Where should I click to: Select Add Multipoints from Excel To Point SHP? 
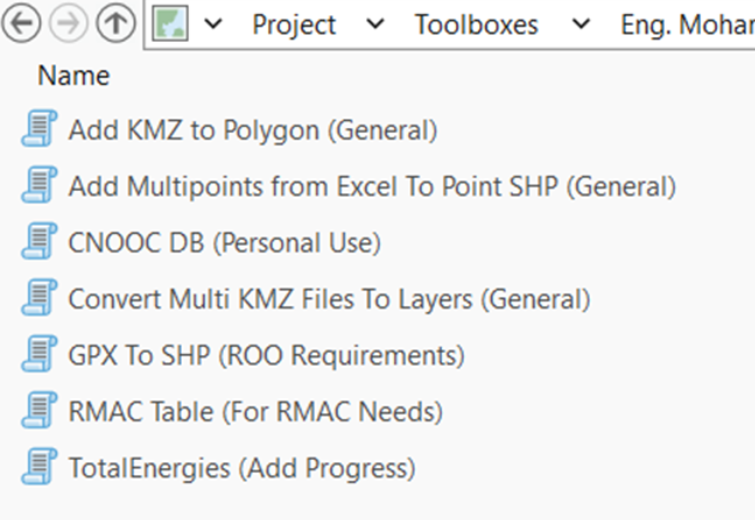pyautogui.click(x=372, y=186)
